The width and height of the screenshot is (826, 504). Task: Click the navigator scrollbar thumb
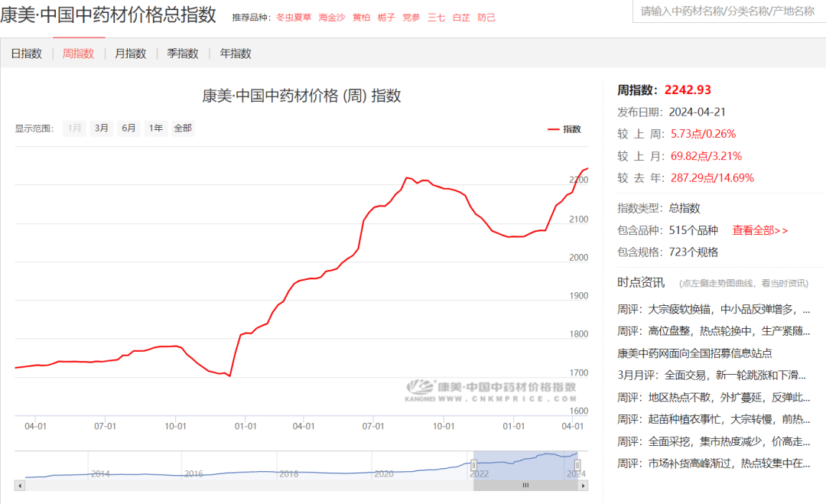(x=525, y=486)
